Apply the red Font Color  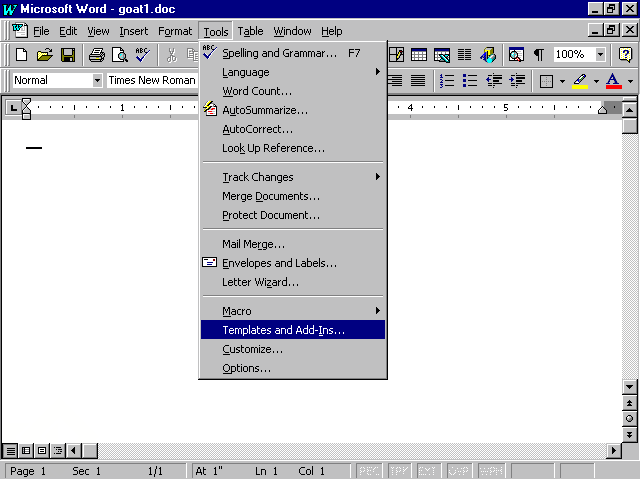(613, 81)
